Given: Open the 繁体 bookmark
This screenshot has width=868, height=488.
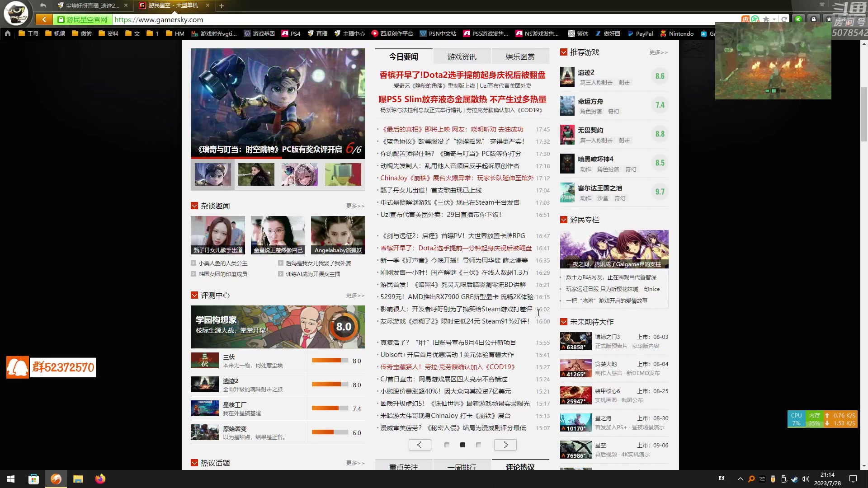Looking at the screenshot, I should click(x=578, y=33).
